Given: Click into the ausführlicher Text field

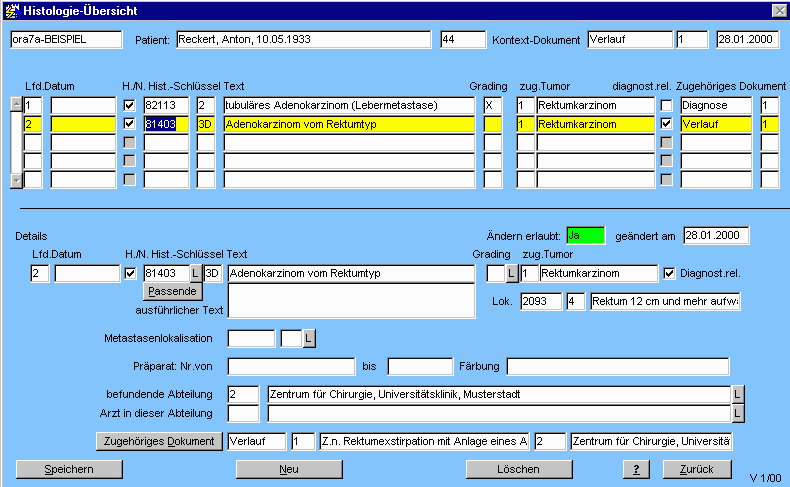Looking at the screenshot, I should (x=350, y=300).
